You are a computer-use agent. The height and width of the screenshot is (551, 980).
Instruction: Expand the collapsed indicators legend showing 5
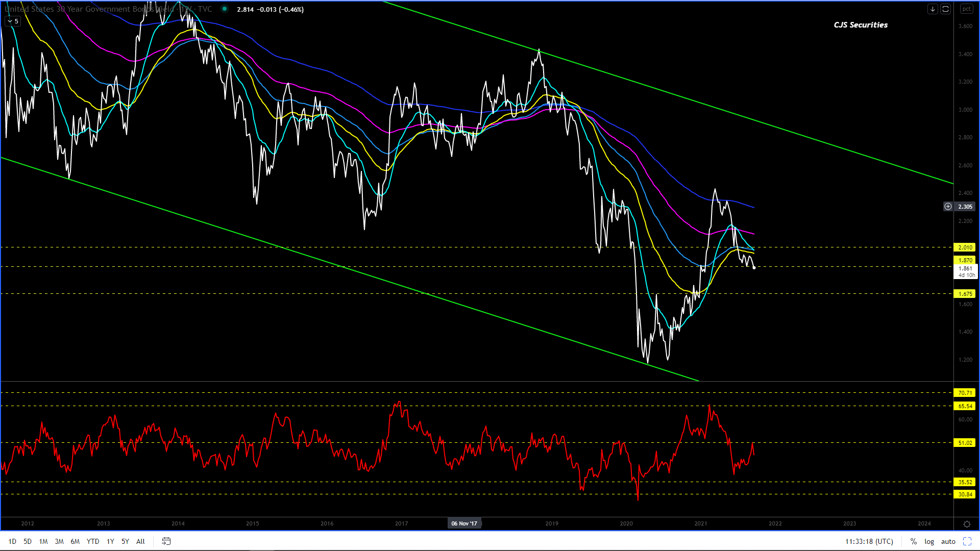[x=13, y=21]
